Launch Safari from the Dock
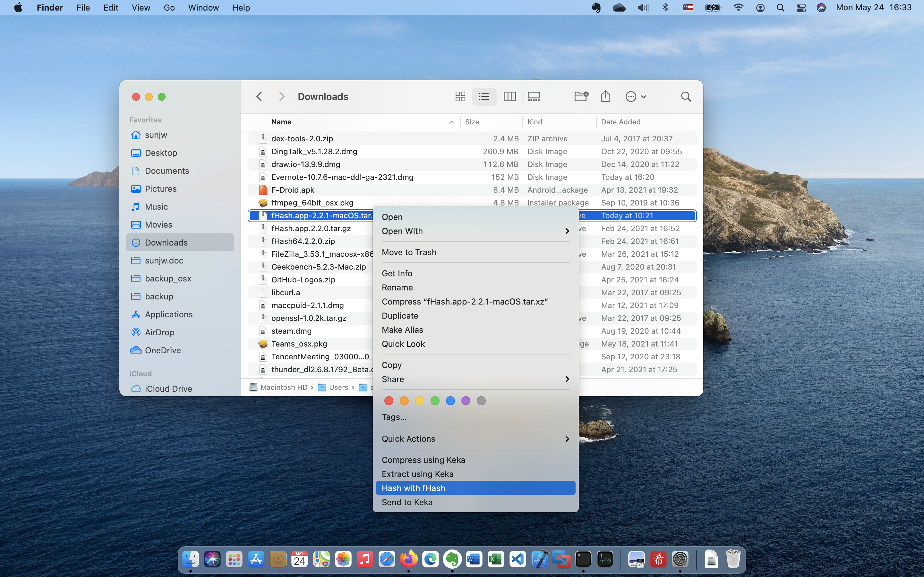 click(386, 559)
